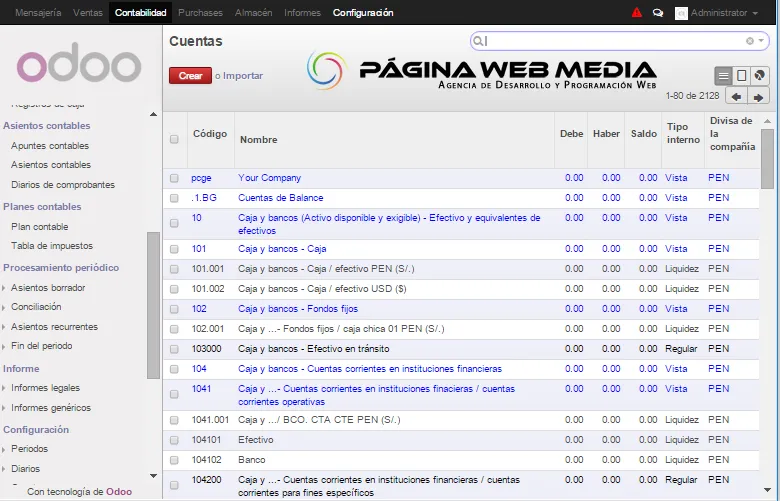Click the '1-80 de 2128' pager text
Viewport: 780px width, 501px height.
tap(692, 96)
